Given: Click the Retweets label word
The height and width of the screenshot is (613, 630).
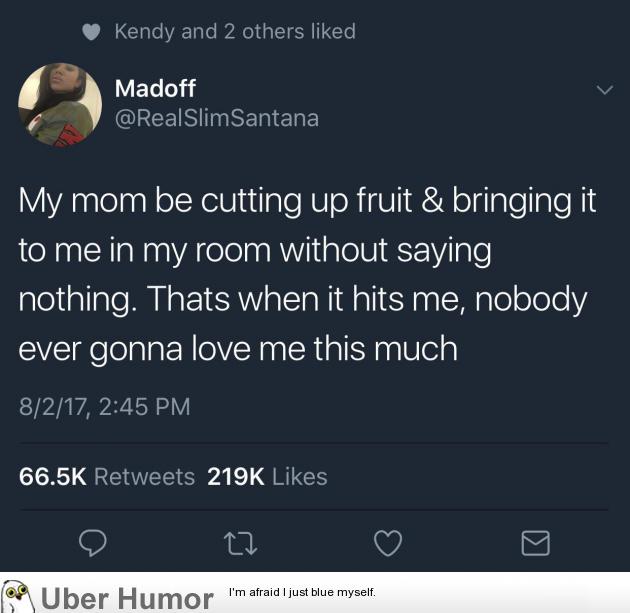Looking at the screenshot, I should tap(145, 476).
